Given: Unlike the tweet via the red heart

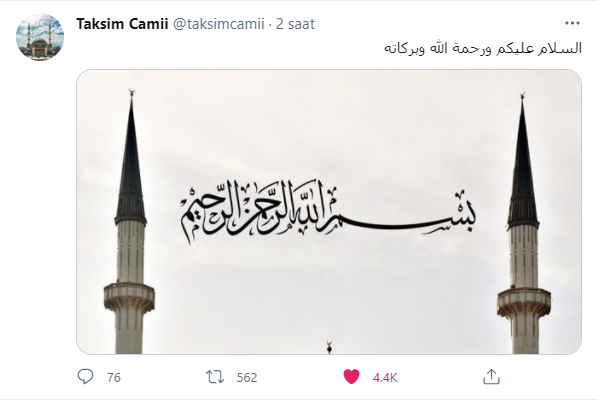Looking at the screenshot, I should tap(351, 377).
